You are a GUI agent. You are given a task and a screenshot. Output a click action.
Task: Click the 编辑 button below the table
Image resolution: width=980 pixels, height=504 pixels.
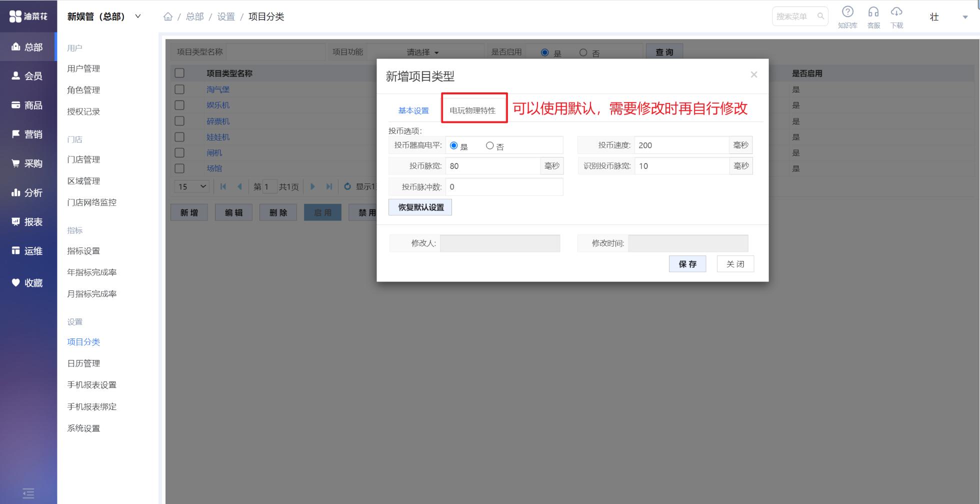coord(233,212)
